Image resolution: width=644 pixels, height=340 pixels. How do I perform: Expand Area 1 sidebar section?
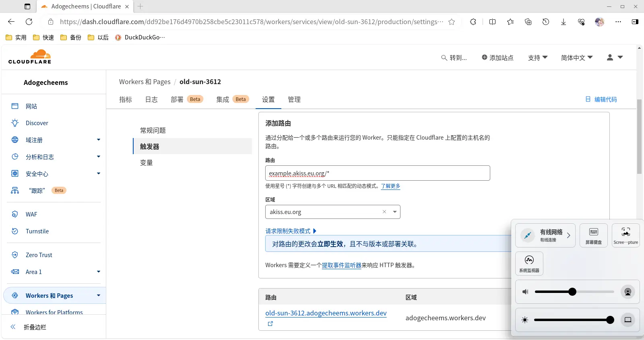99,272
